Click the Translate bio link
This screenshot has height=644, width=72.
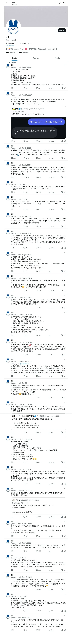point(10,46)
